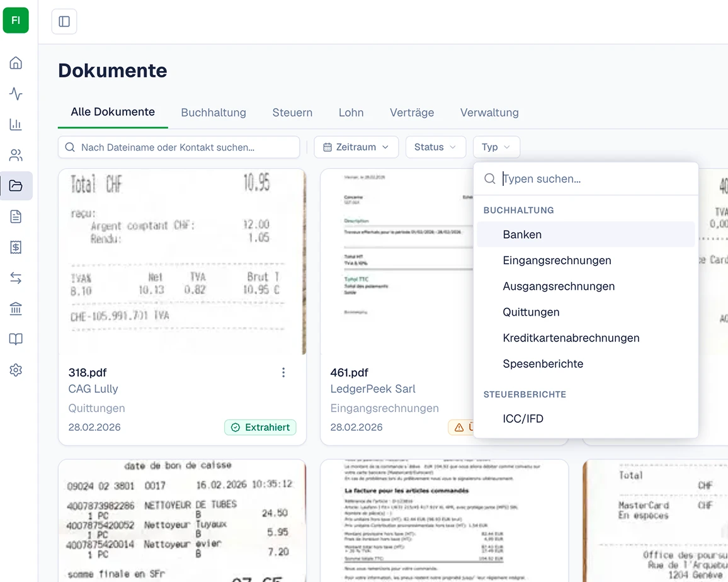Viewport: 728px width, 582px height.
Task: Click the LedgerPeek Sarl contact name
Action: (373, 389)
